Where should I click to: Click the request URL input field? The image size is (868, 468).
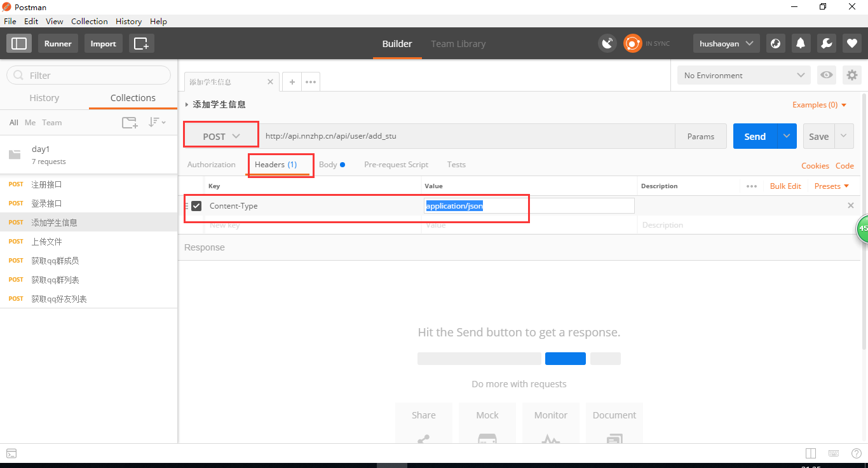click(468, 136)
